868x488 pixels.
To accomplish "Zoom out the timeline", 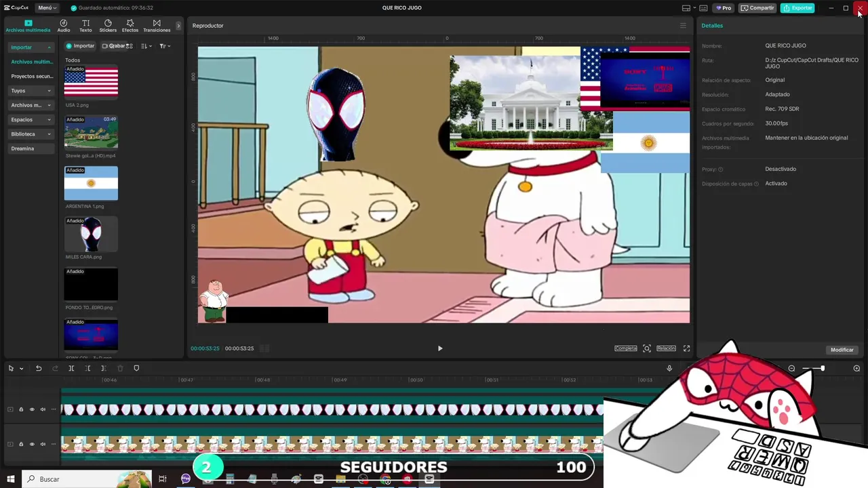I will pyautogui.click(x=791, y=368).
